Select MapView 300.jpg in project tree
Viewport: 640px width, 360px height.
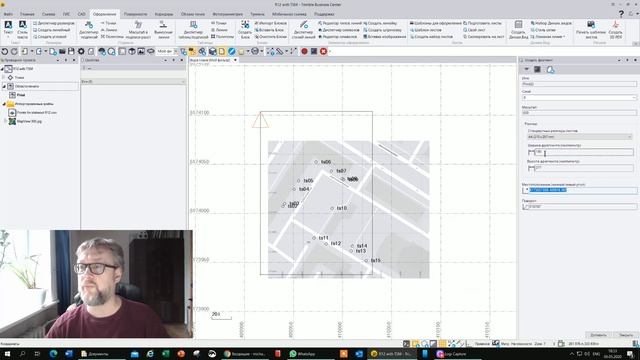click(x=29, y=122)
